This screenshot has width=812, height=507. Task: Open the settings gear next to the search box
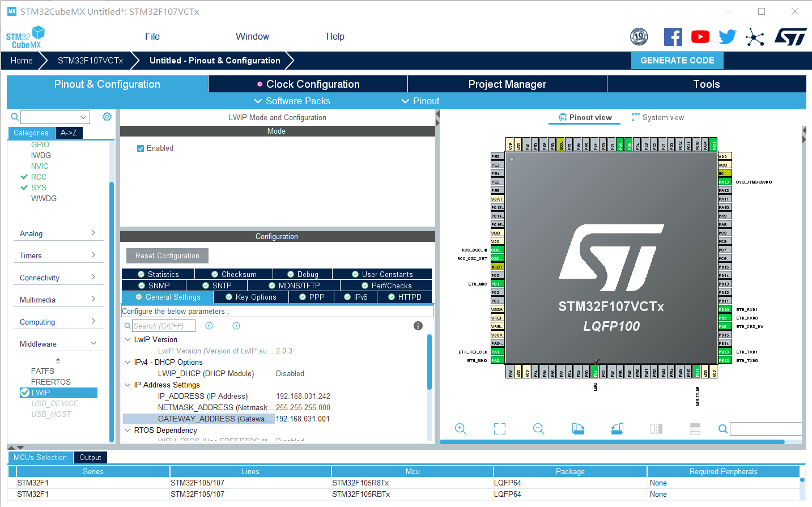107,117
